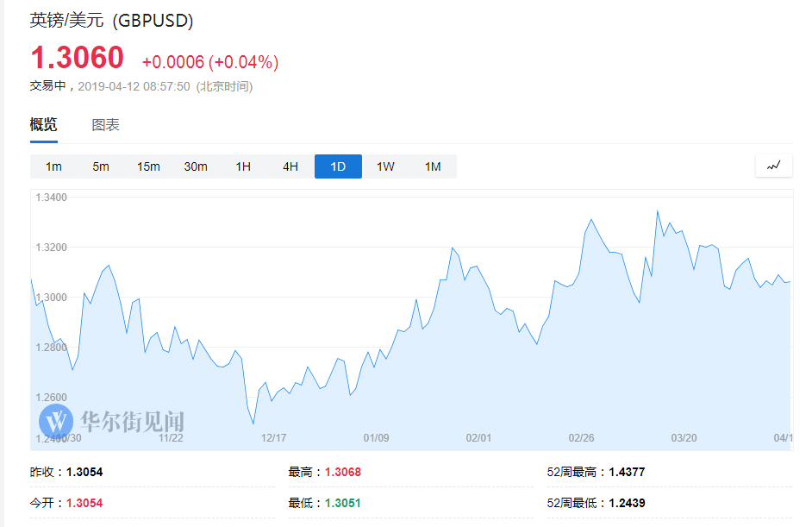Click the 英镑/美元 (GBPUSD) title

click(112, 21)
